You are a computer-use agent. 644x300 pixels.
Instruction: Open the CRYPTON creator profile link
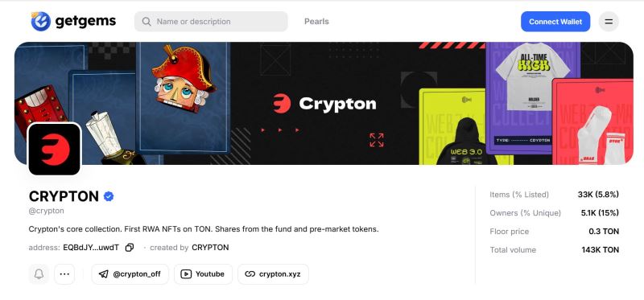[210, 248]
